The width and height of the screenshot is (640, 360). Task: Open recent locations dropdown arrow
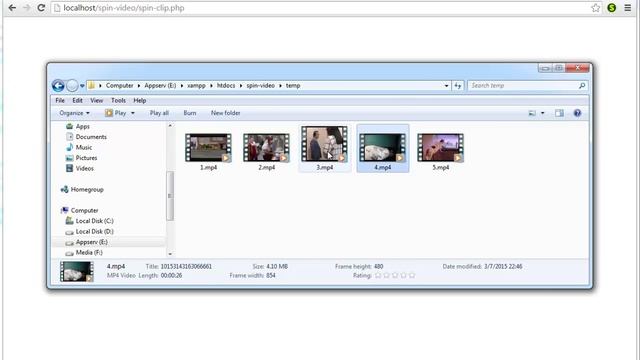82,86
